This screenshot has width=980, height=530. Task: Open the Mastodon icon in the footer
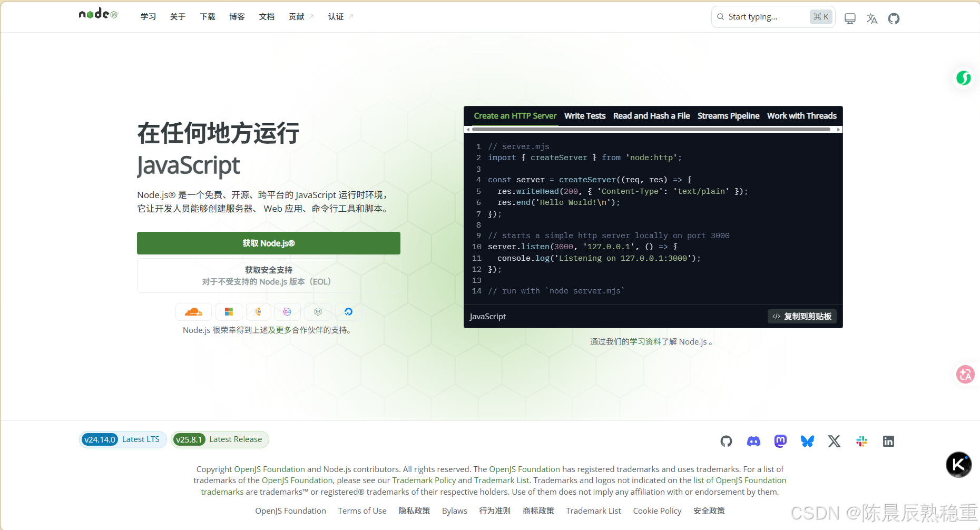pos(780,441)
